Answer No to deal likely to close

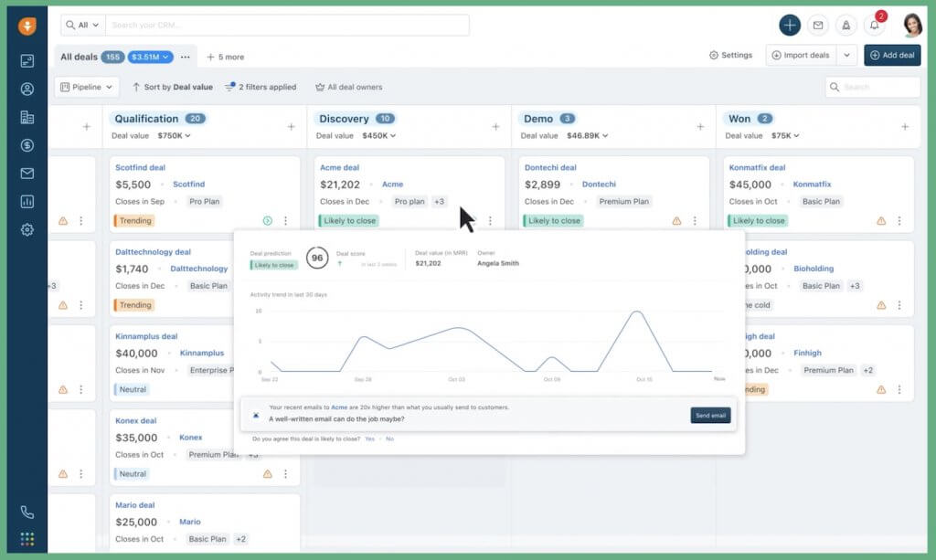(x=389, y=438)
